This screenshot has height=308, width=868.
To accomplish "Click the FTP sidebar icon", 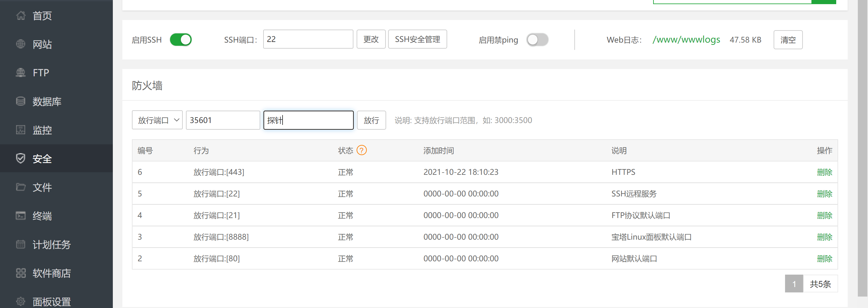I will point(21,72).
